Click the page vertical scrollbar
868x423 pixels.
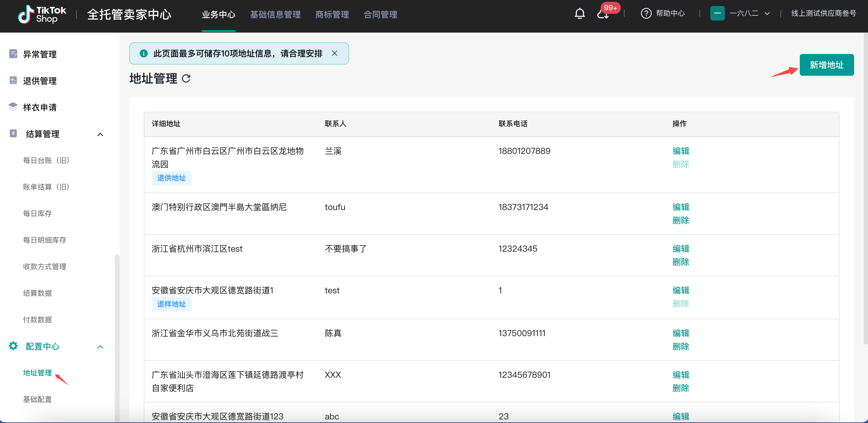(x=866, y=189)
